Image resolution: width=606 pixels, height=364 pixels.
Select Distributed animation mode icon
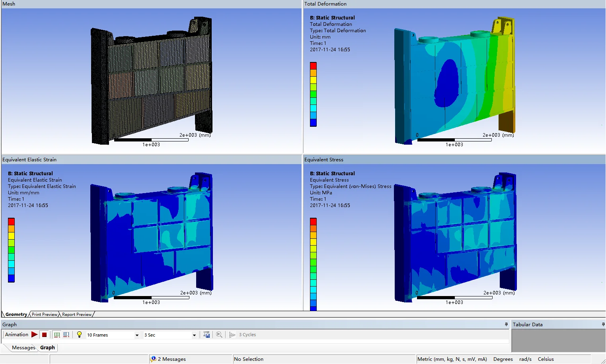[x=57, y=335]
